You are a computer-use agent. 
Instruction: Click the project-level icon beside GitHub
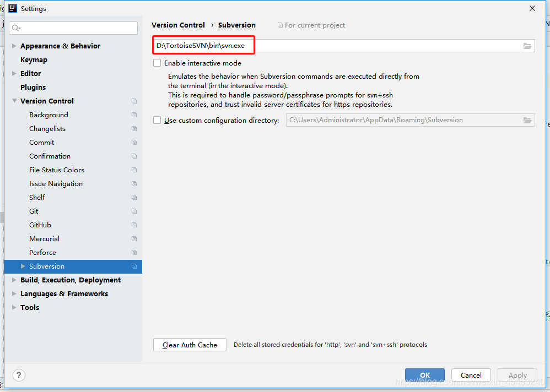[x=134, y=225]
